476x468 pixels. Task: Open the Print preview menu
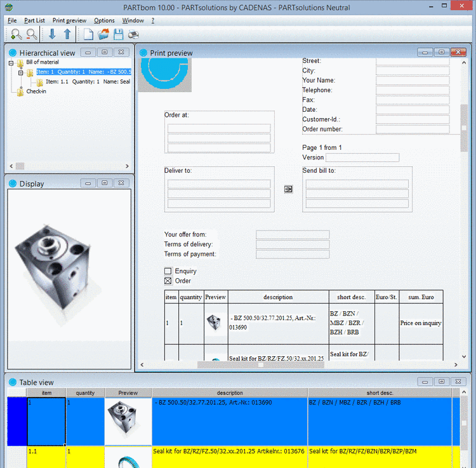click(x=69, y=20)
